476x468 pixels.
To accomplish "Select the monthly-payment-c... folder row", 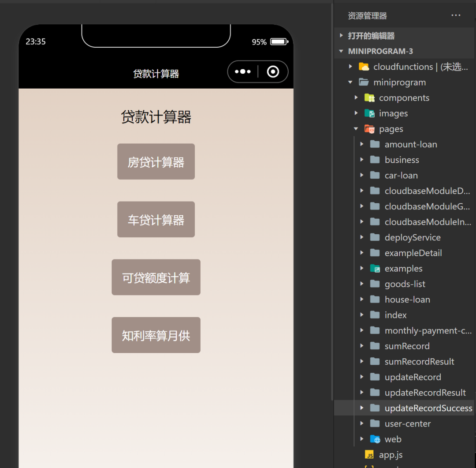I will coord(404,330).
